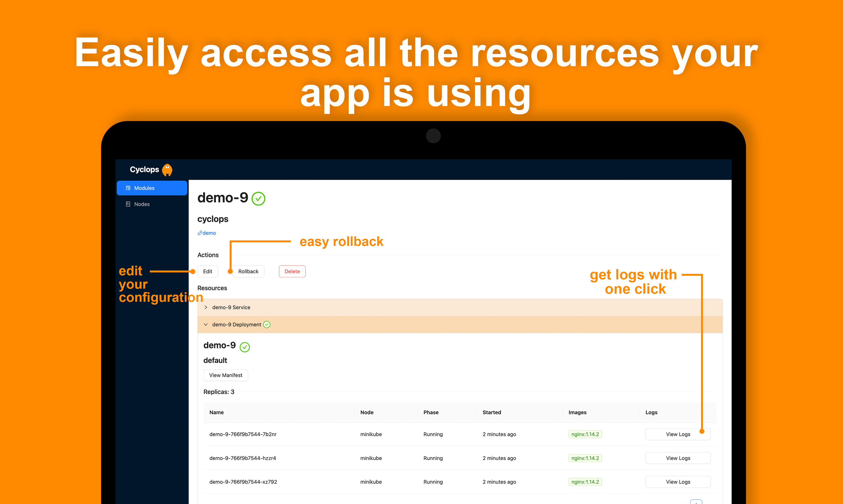843x504 pixels.
Task: Click the Cyclops mascot logo icon
Action: coord(167,170)
